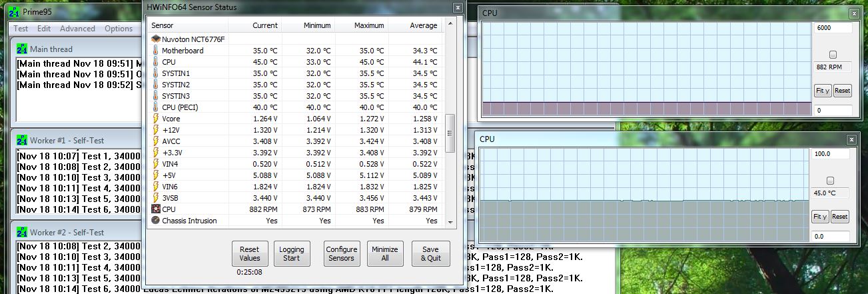Viewport: 868px width, 294px height.
Task: Click the CPU fan average value 879 RPM
Action: [x=422, y=209]
